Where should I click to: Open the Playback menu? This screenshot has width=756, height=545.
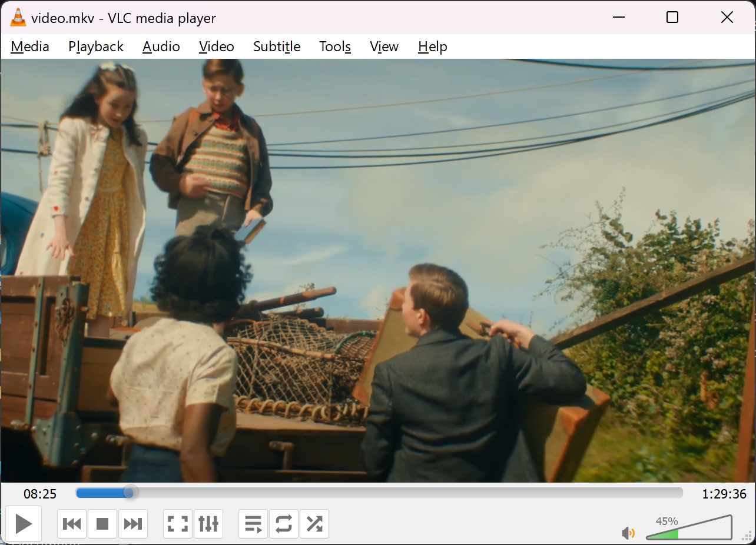(96, 46)
